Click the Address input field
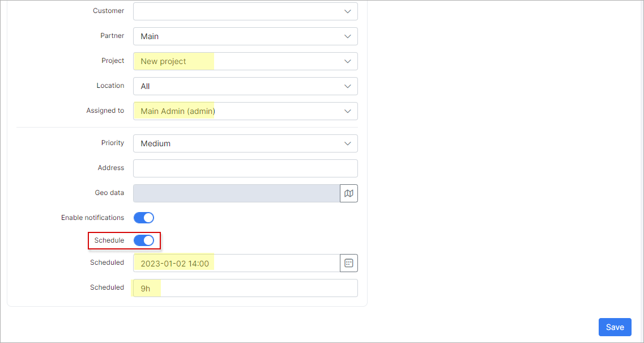644x343 pixels. (x=245, y=168)
